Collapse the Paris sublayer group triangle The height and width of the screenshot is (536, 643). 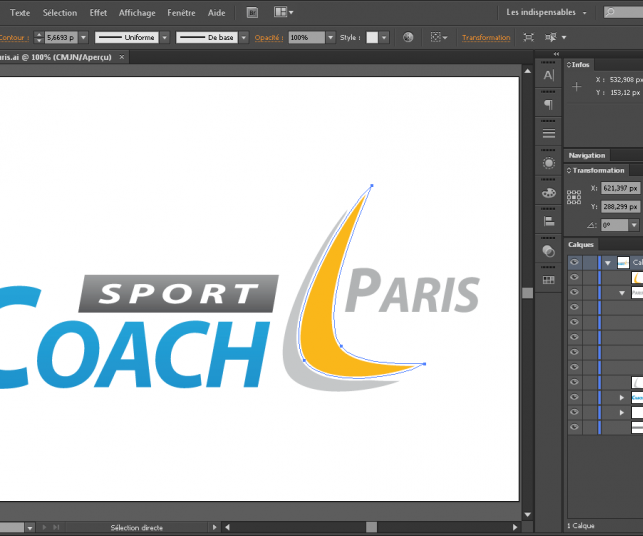tap(622, 293)
